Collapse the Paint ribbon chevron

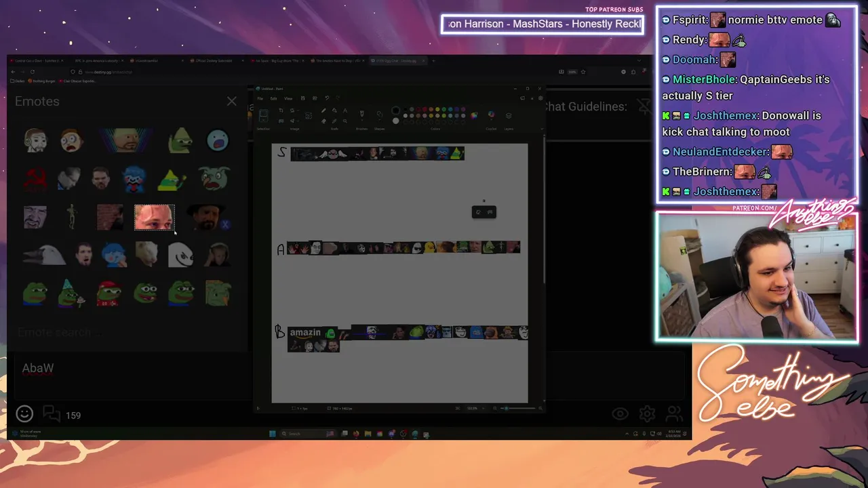pos(542,129)
